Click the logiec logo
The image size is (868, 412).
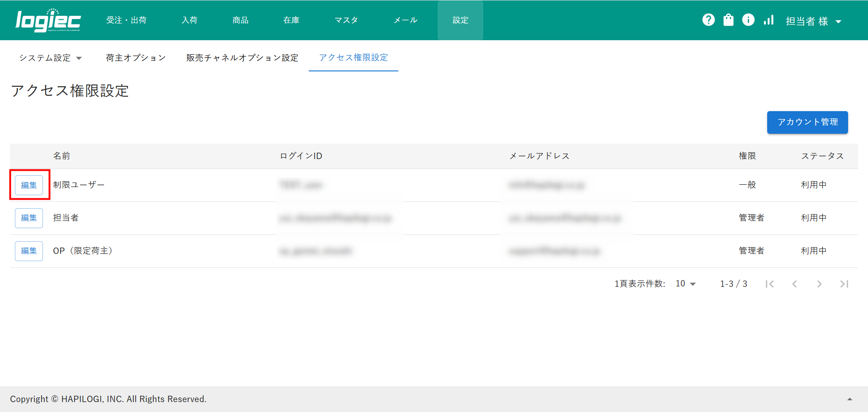[x=48, y=21]
